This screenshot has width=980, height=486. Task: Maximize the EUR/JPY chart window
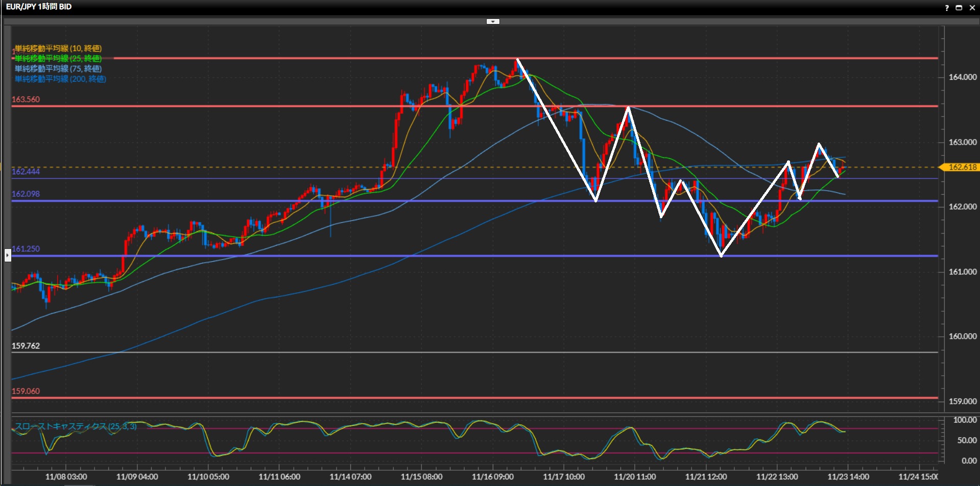[959, 8]
